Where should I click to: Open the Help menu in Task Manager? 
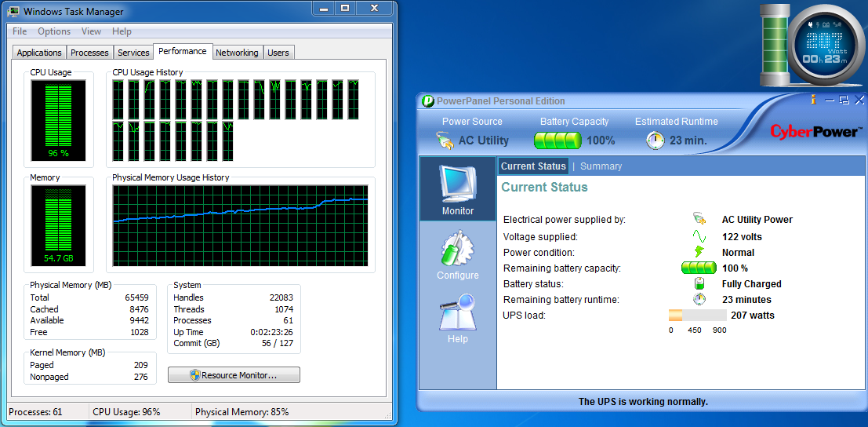[x=122, y=31]
